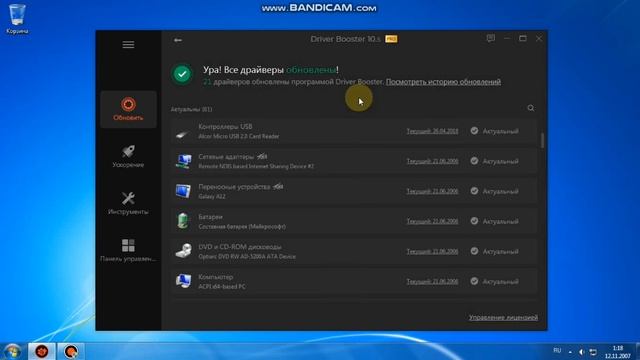This screenshot has height=360, width=640.
Task: Click the RU language indicator in tray
Action: [557, 351]
